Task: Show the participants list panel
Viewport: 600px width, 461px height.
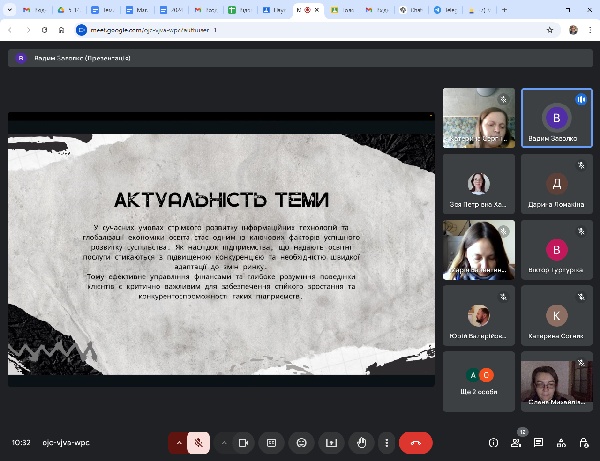Action: click(516, 442)
